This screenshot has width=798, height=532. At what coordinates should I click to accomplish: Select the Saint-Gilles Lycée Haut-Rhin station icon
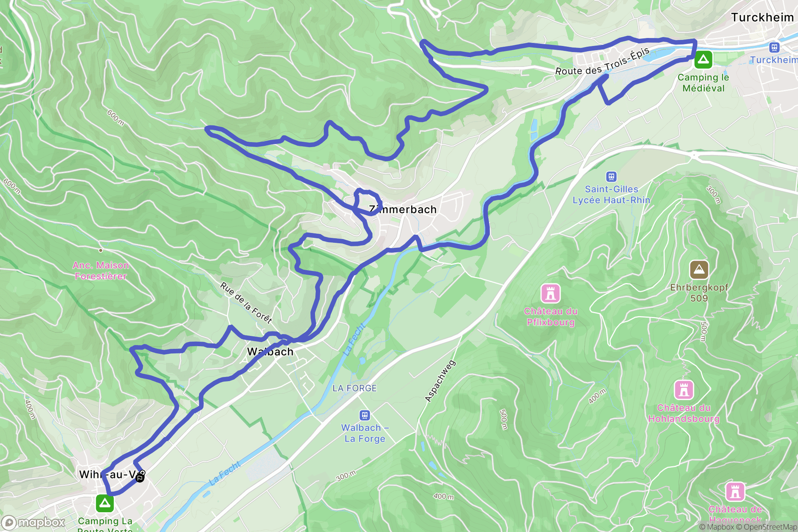click(x=611, y=177)
